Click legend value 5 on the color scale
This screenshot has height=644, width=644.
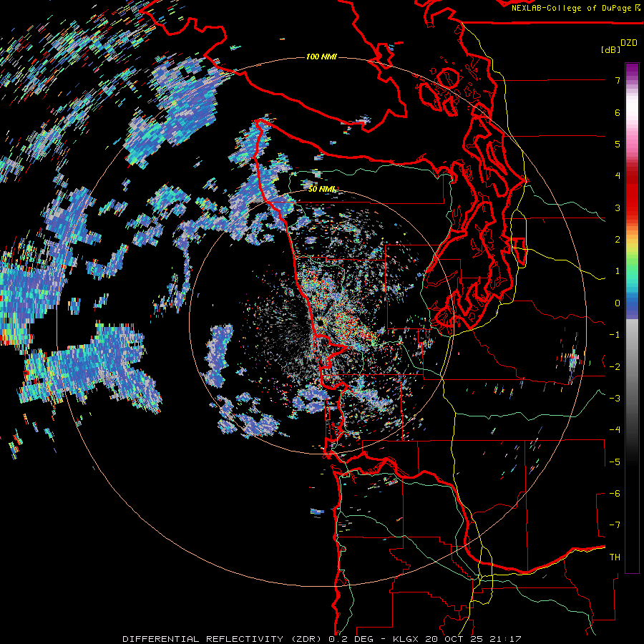pos(618,144)
